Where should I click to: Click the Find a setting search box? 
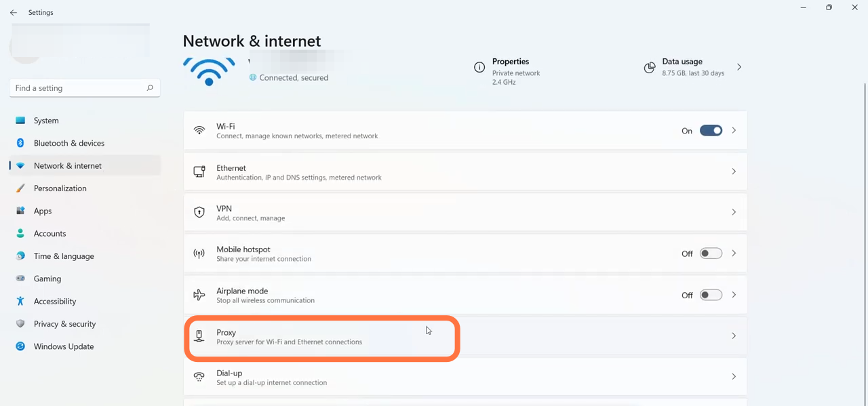tap(85, 87)
